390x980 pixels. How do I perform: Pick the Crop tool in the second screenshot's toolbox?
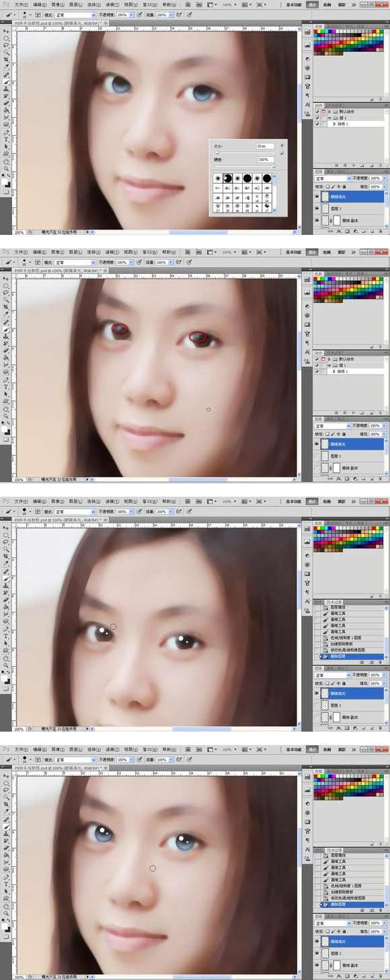click(x=6, y=308)
